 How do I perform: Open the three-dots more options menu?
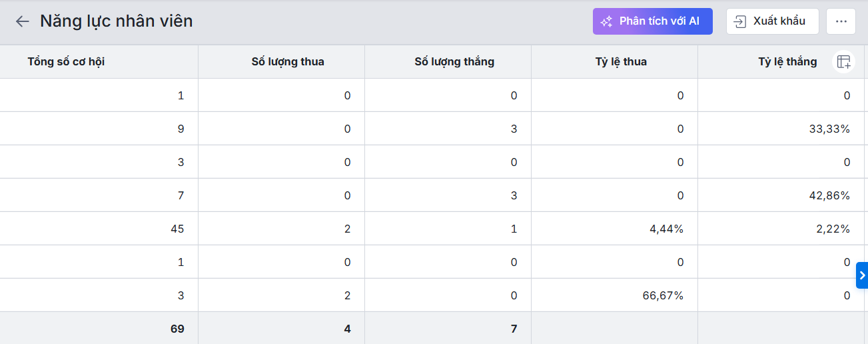click(841, 21)
